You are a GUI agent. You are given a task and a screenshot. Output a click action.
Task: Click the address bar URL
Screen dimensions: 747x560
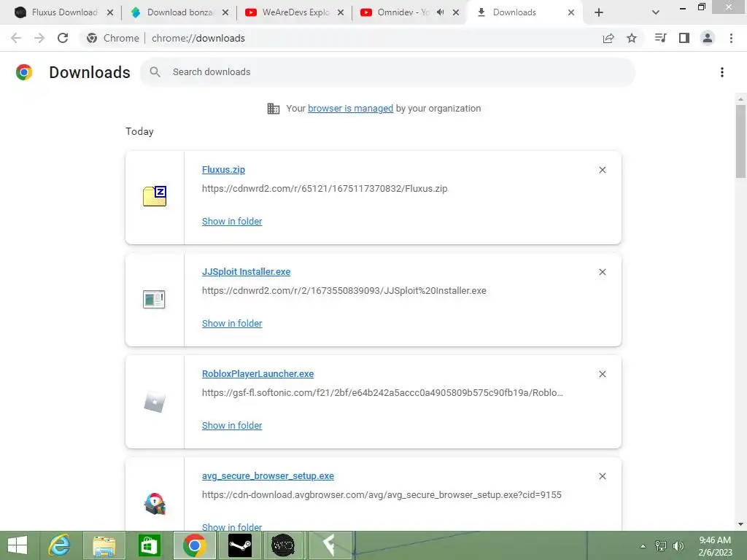(198, 38)
